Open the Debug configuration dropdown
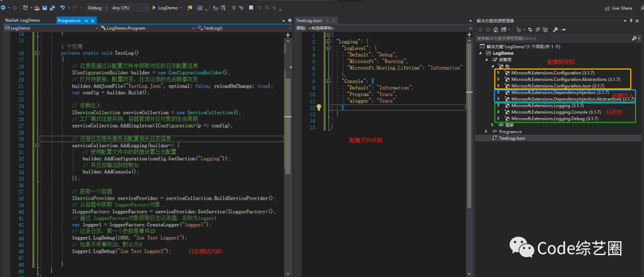The width and height of the screenshot is (644, 277). 98,8
